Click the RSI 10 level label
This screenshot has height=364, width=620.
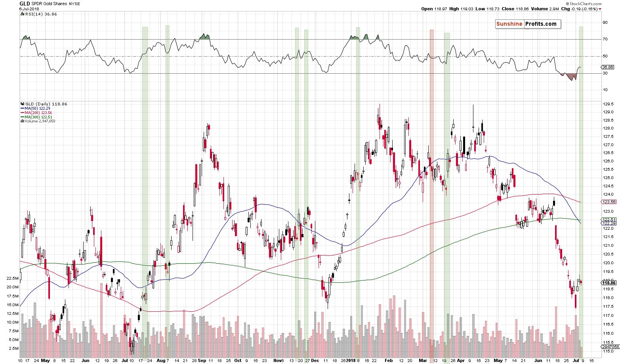605,90
